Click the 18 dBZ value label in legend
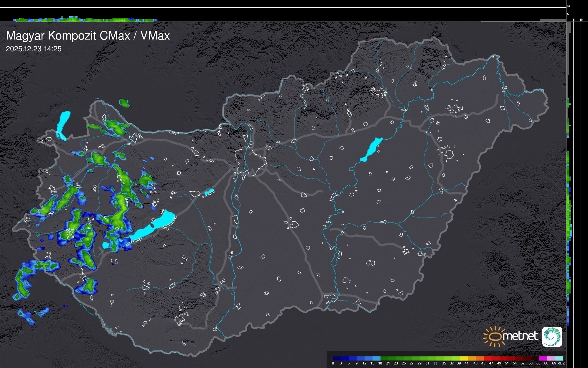This screenshot has width=588, height=368. click(380, 363)
